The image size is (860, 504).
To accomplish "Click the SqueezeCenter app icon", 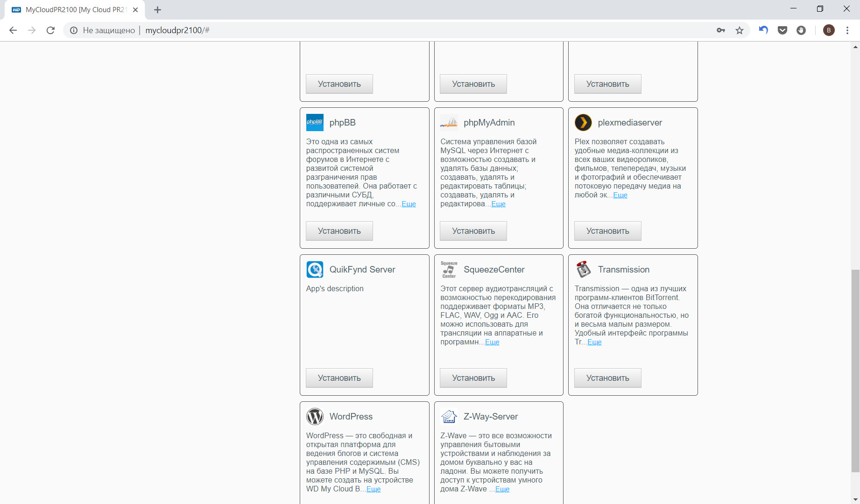I will [449, 269].
